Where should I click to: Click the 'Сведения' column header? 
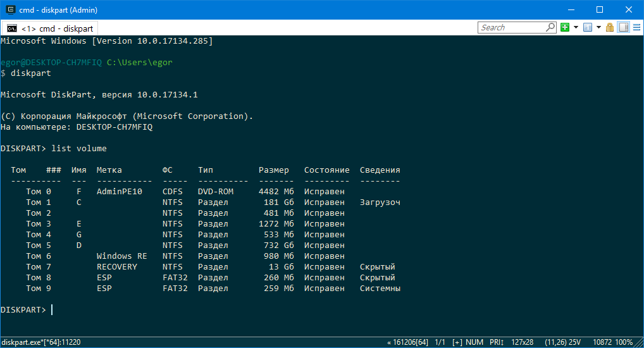[x=380, y=170]
